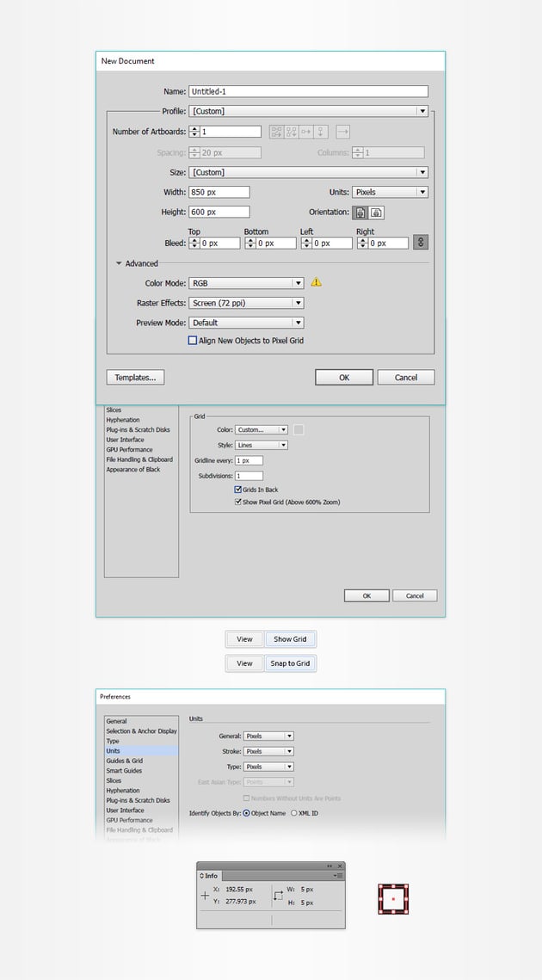Click the Top bleed stepper arrows
Viewport: 542px width, 980px height.
[194, 243]
